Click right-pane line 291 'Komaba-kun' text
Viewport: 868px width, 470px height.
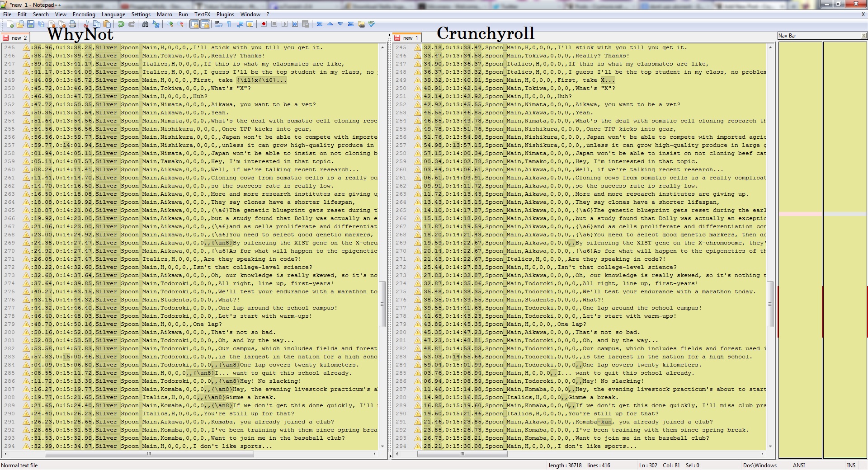594,422
